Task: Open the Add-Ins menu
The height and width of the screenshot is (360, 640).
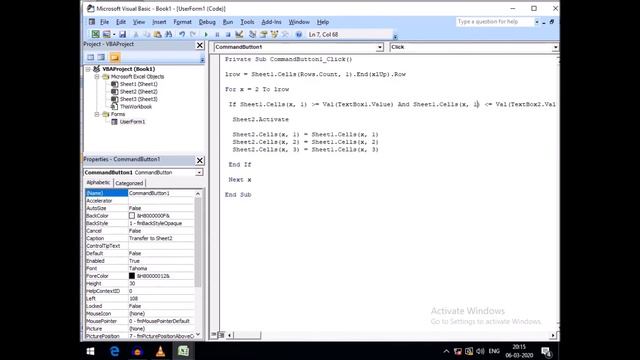Action: tap(271, 22)
